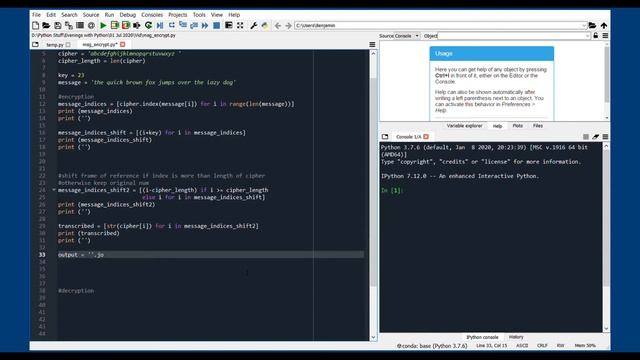Select the IPython console bottom tab

pyautogui.click(x=482, y=337)
